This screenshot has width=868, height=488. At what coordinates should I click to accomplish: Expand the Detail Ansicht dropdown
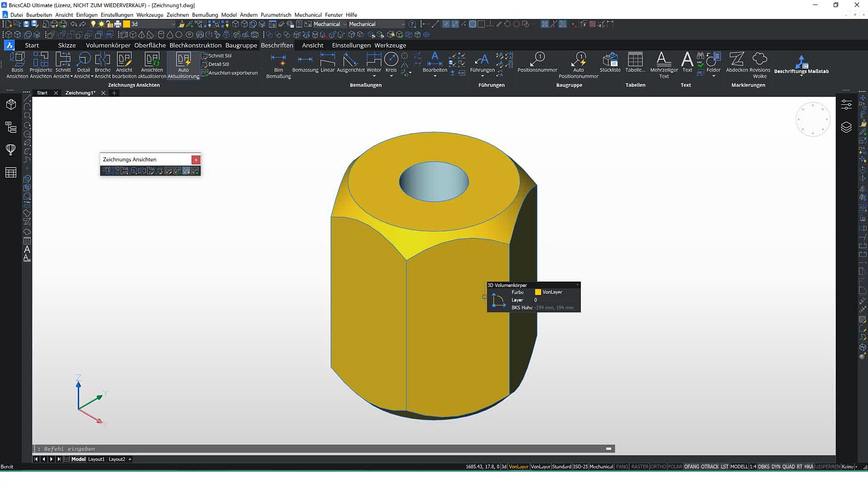(x=92, y=76)
